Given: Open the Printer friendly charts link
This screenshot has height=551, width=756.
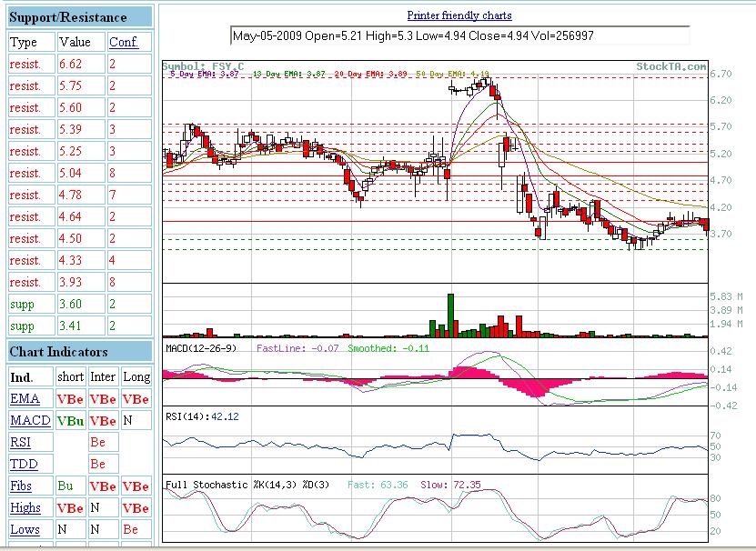Looking at the screenshot, I should click(x=457, y=15).
